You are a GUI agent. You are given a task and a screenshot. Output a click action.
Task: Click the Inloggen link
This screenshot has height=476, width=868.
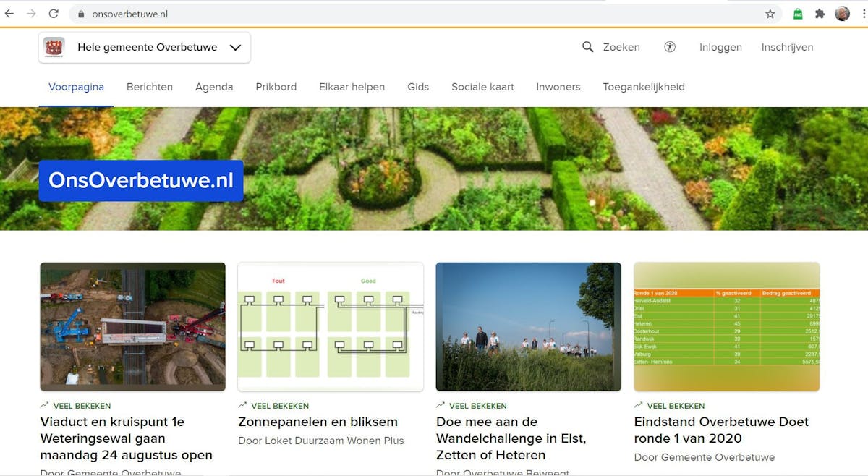720,47
